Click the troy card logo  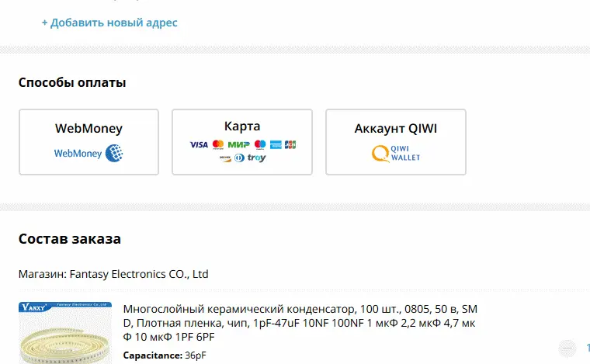[257, 158]
